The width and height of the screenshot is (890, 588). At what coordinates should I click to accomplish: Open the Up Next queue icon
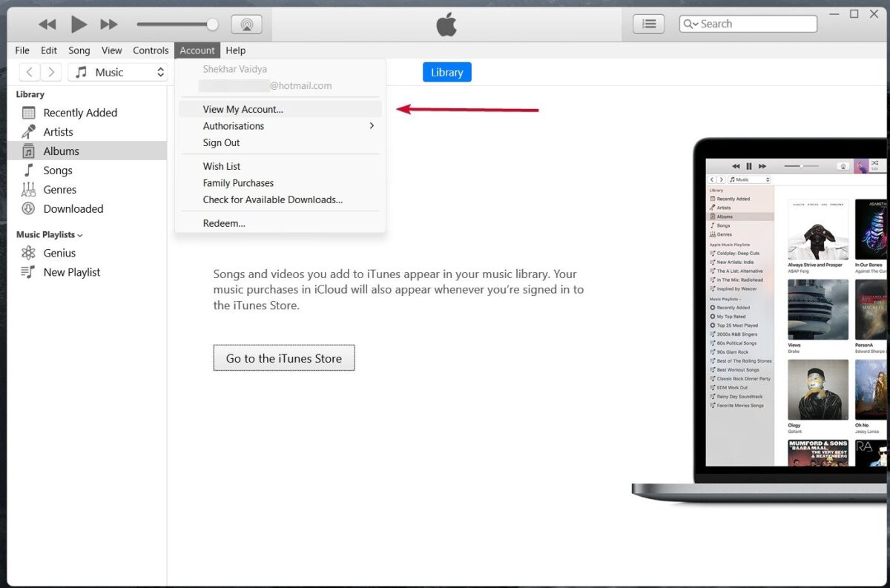pyautogui.click(x=647, y=23)
